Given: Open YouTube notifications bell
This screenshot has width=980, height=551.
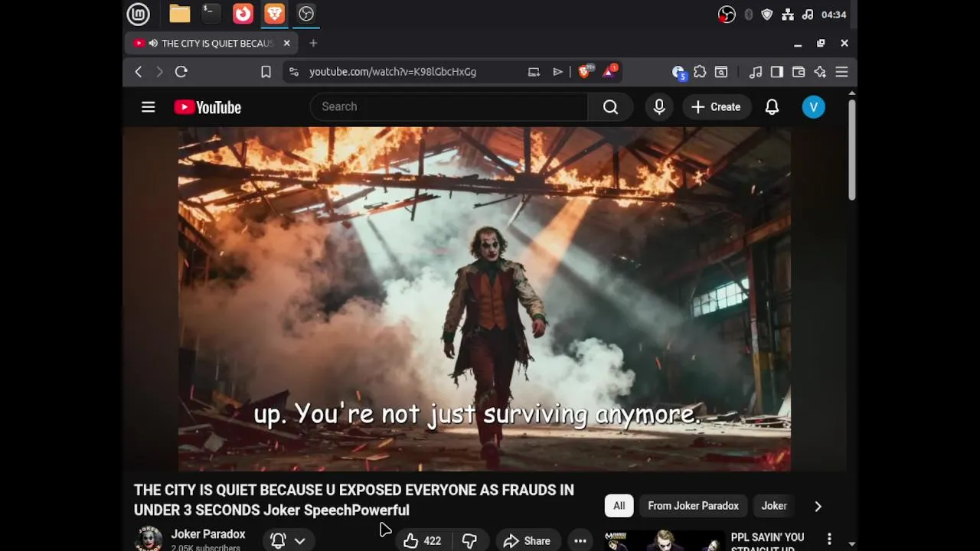Looking at the screenshot, I should point(772,107).
